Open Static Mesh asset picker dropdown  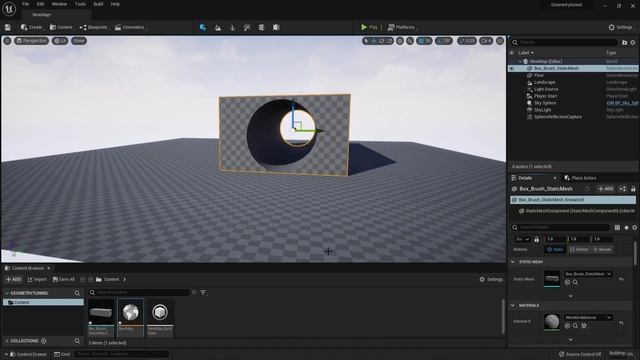tap(588, 274)
